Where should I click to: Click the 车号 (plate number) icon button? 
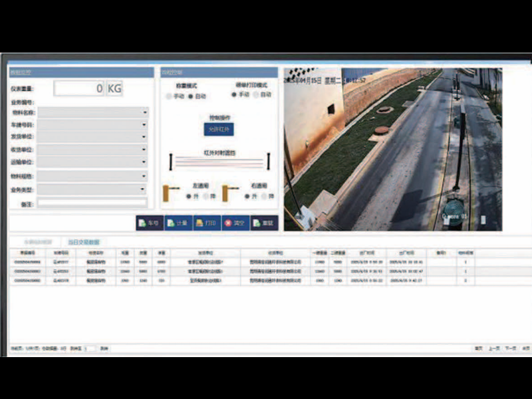click(x=150, y=223)
